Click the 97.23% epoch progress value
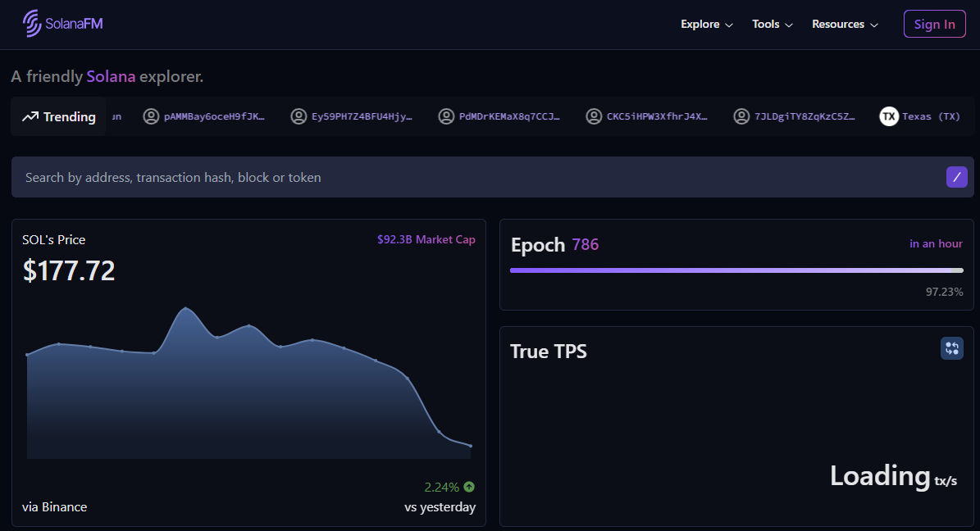 coord(945,292)
